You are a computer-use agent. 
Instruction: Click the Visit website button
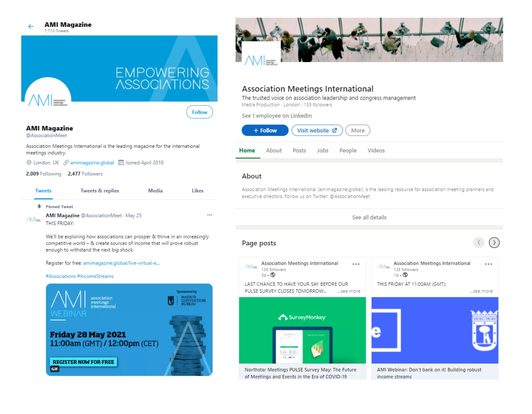pos(317,130)
